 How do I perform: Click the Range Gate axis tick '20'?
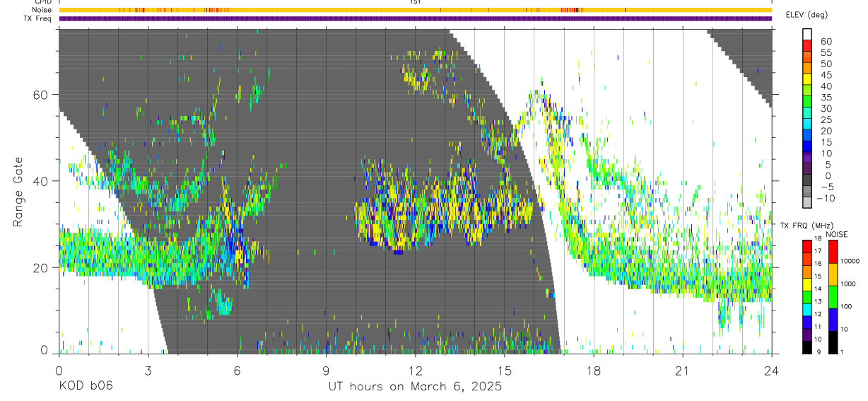42,267
